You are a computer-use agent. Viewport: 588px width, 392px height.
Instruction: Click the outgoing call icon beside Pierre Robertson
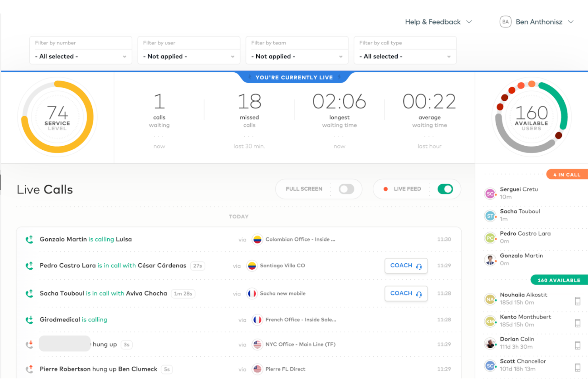pyautogui.click(x=29, y=369)
